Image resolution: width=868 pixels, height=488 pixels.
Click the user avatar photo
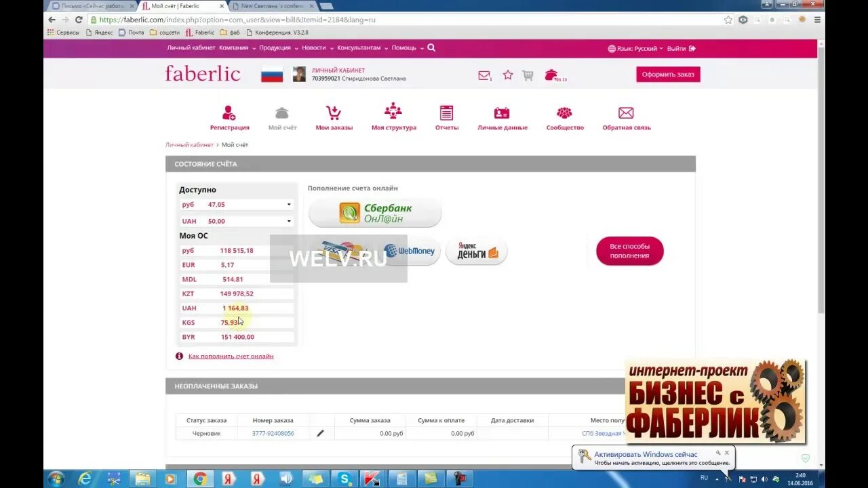299,75
